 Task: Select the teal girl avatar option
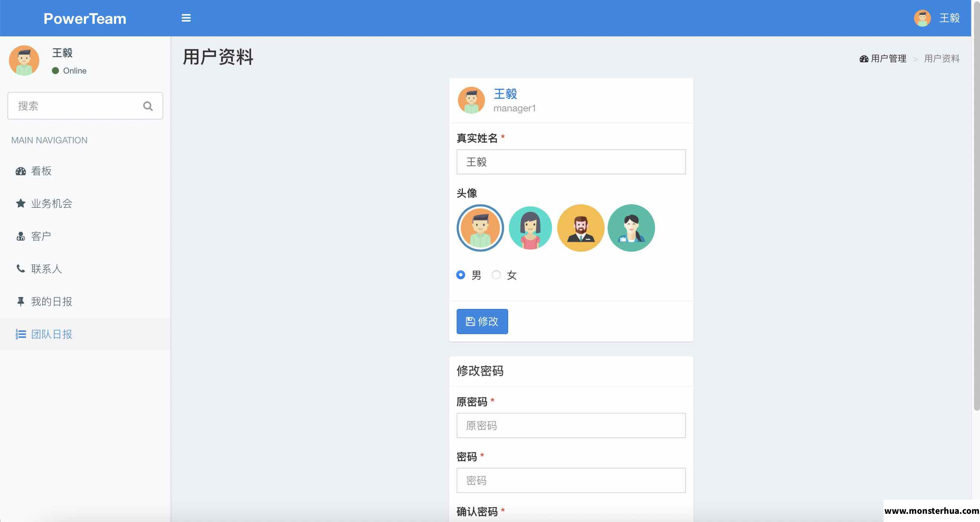point(530,228)
